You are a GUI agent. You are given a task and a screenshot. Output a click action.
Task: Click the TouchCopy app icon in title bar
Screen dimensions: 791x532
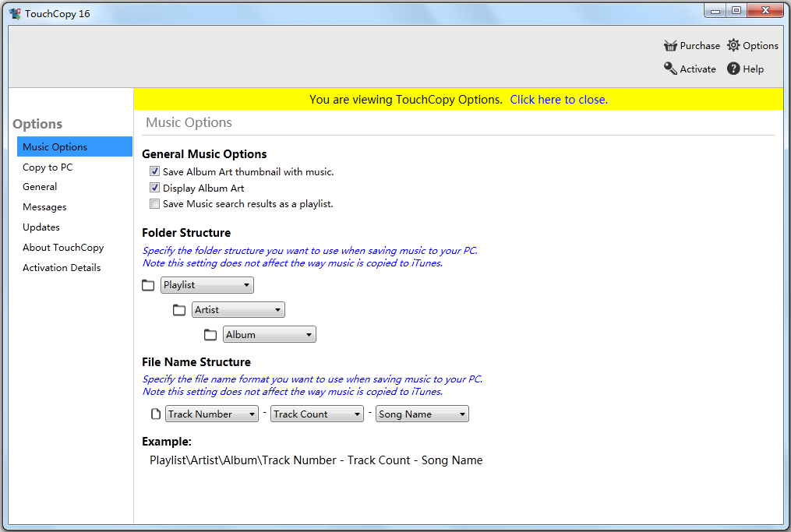(15, 13)
